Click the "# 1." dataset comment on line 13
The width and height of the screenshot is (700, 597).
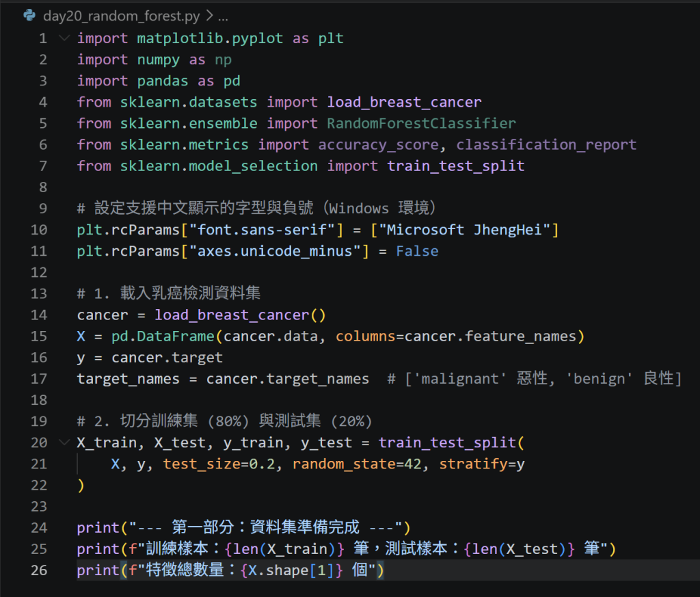[x=169, y=293]
